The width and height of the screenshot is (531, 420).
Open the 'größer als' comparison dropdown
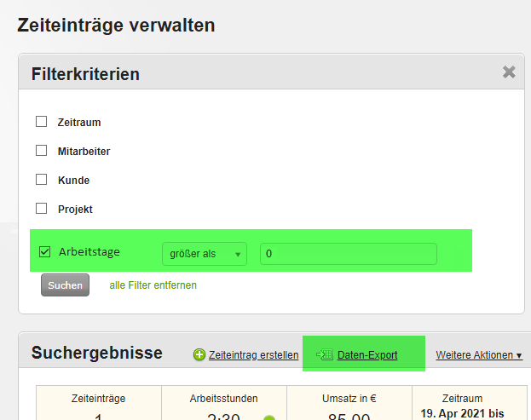[205, 254]
